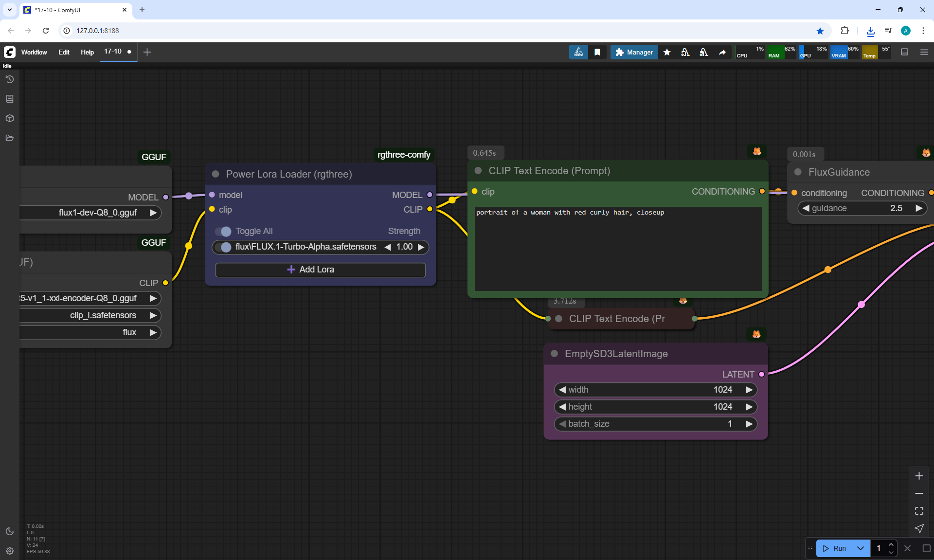Open the node library cube icon
This screenshot has height=560, width=934.
click(x=9, y=118)
